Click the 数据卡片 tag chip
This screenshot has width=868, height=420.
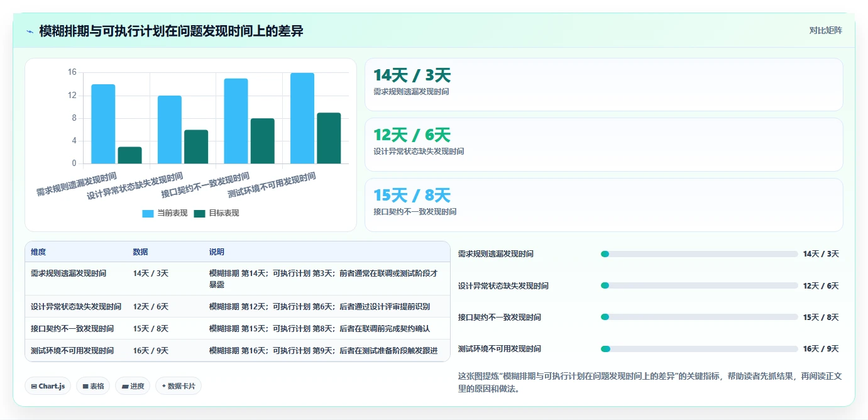click(x=179, y=386)
